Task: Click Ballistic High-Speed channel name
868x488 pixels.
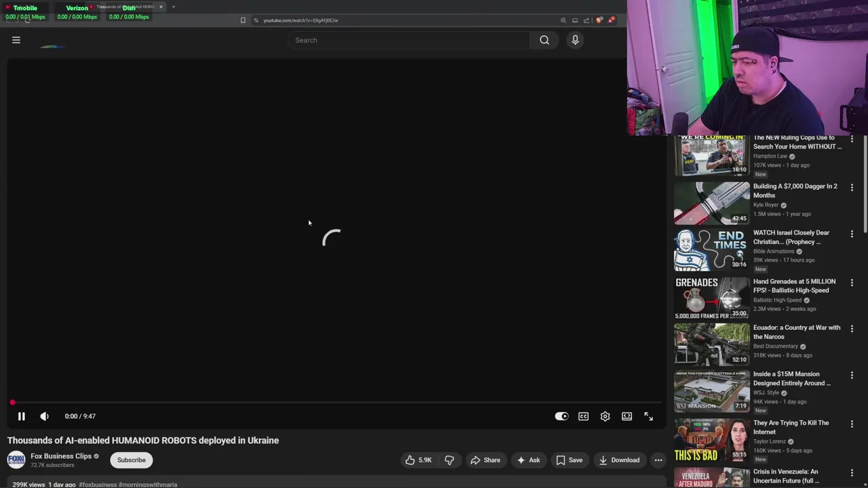Action: point(778,300)
